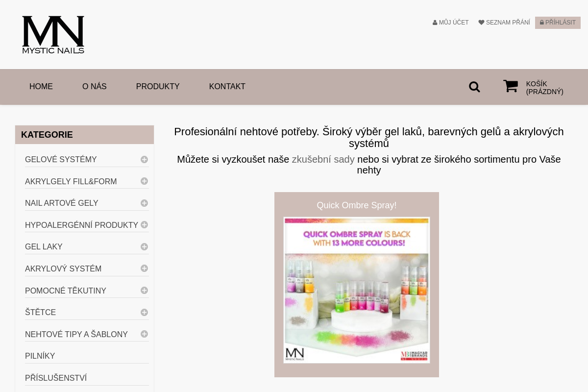Open Příslušenství category link
Viewport: 588px width, 392px height.
tap(56, 378)
